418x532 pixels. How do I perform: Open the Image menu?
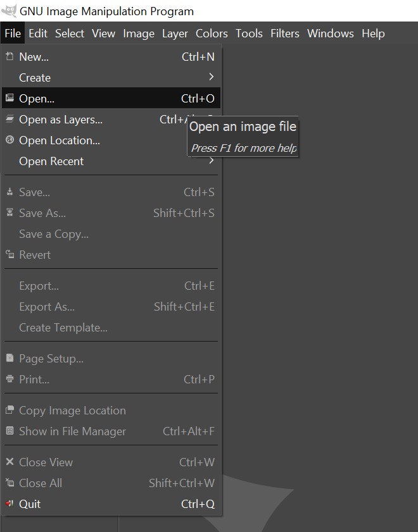(x=139, y=34)
